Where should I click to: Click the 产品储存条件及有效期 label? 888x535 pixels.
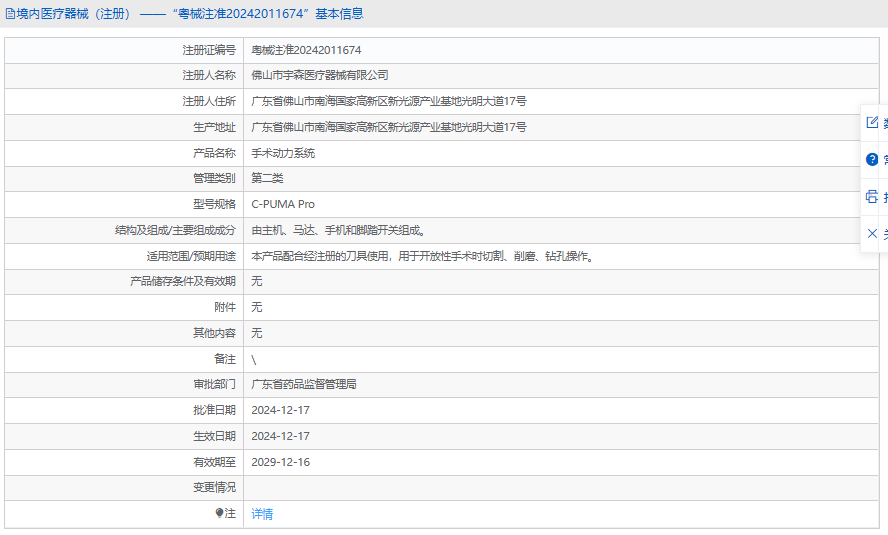183,281
